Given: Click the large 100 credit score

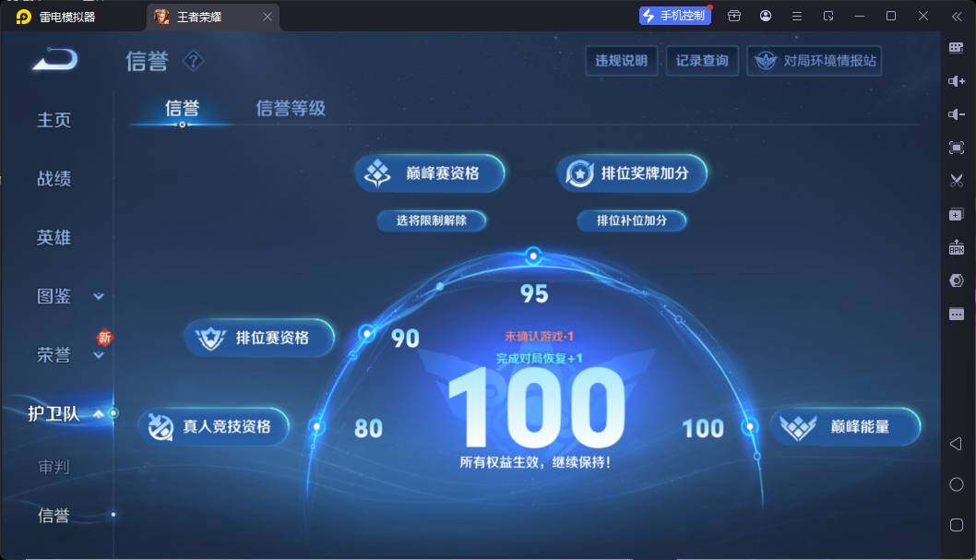Looking at the screenshot, I should click(537, 408).
